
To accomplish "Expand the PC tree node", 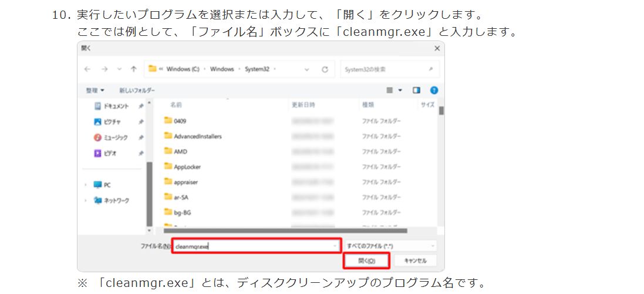I will (x=86, y=185).
